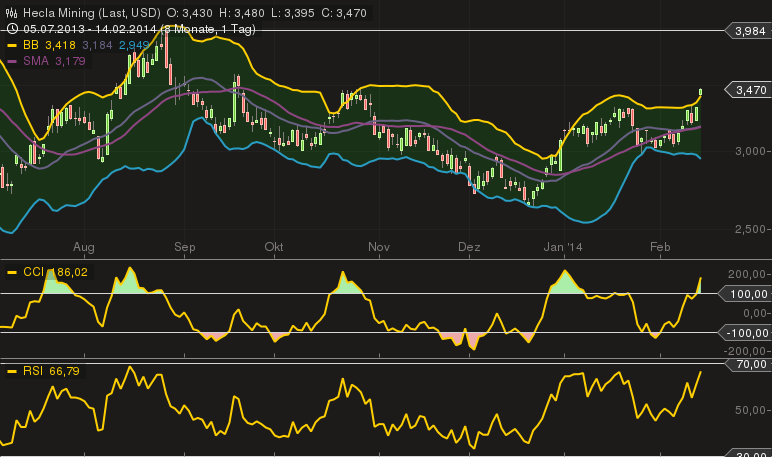The width and height of the screenshot is (772, 457).
Task: Click the Nov label on time axis
Action: click(378, 245)
